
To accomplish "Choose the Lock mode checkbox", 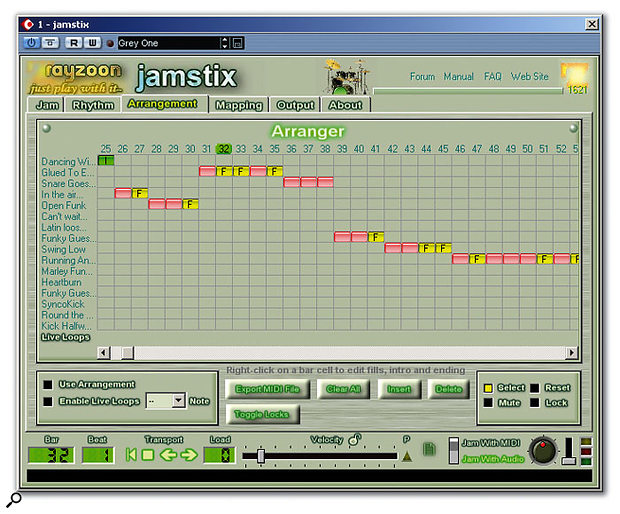I will (x=535, y=403).
